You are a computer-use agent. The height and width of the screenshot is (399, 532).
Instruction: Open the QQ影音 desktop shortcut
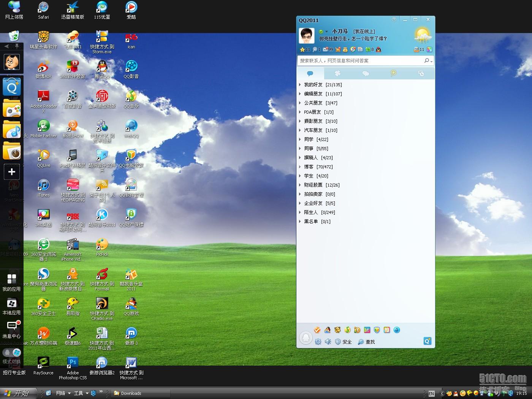[x=131, y=70]
